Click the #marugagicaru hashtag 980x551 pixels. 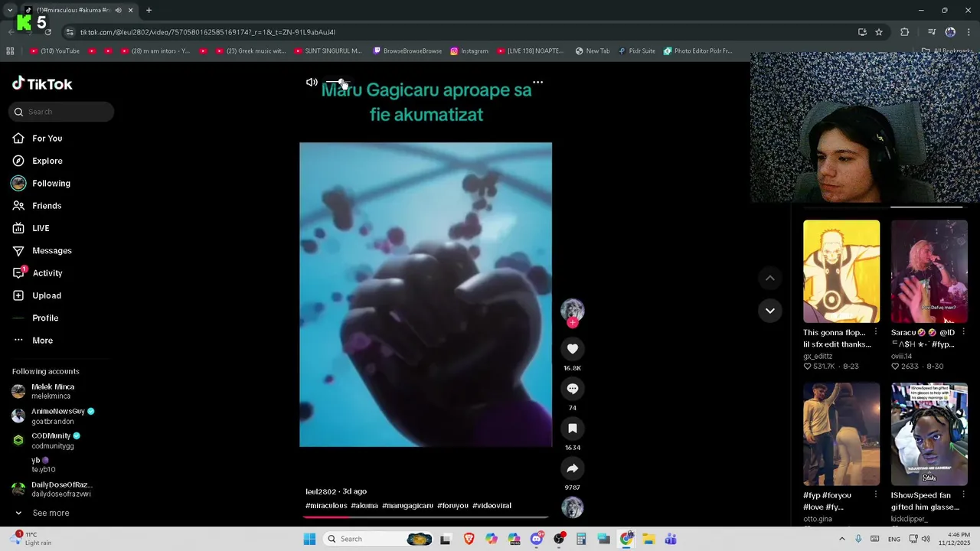tap(407, 506)
